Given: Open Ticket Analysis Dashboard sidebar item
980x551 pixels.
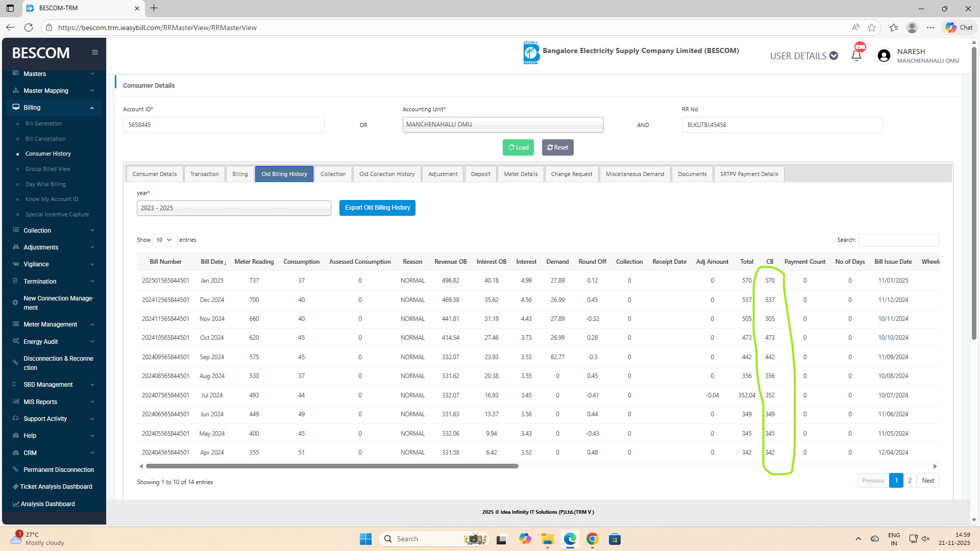Looking at the screenshot, I should [56, 487].
